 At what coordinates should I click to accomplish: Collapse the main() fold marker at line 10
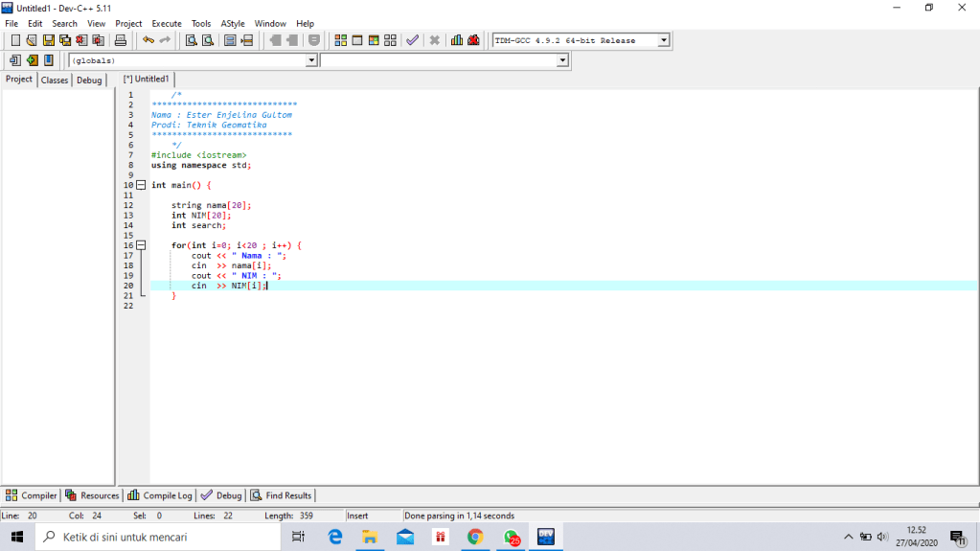click(x=141, y=185)
